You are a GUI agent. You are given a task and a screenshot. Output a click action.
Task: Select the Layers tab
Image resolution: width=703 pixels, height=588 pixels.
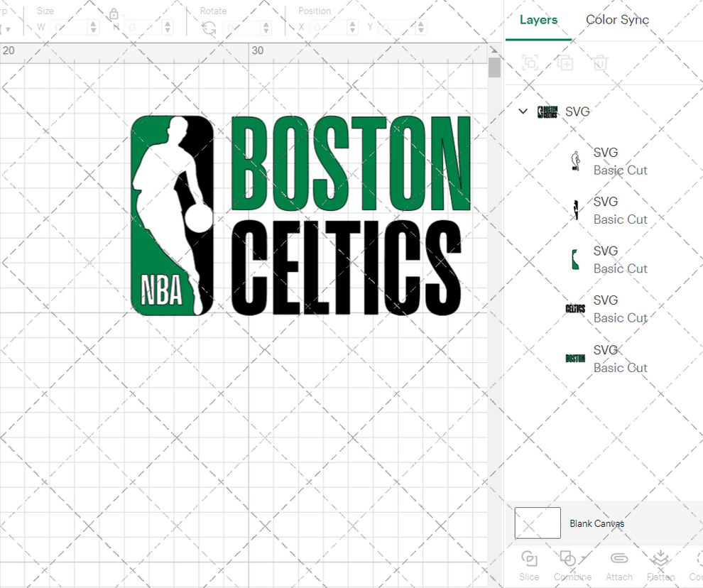point(538,20)
